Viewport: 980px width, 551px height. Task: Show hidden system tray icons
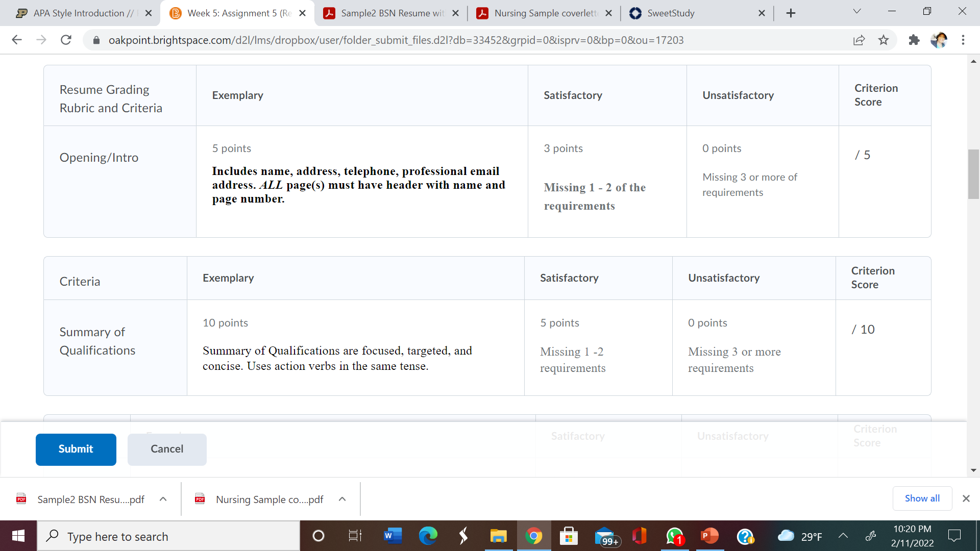843,536
